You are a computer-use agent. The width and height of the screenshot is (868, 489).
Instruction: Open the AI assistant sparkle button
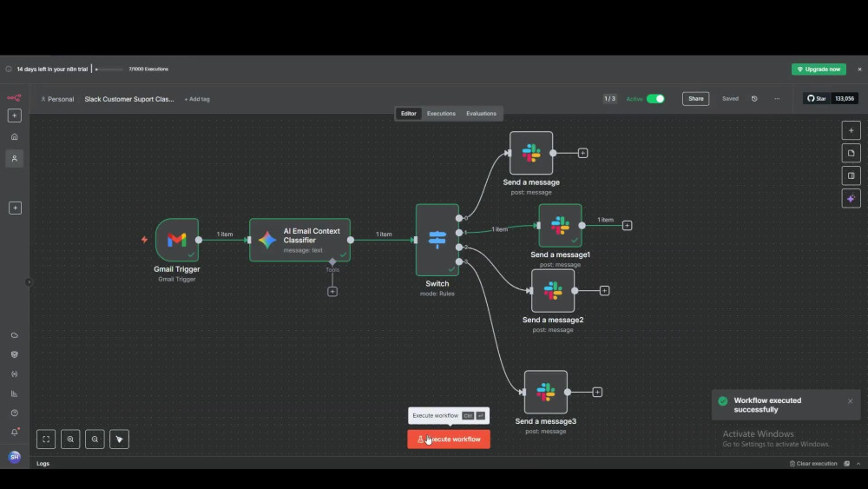[x=851, y=198]
